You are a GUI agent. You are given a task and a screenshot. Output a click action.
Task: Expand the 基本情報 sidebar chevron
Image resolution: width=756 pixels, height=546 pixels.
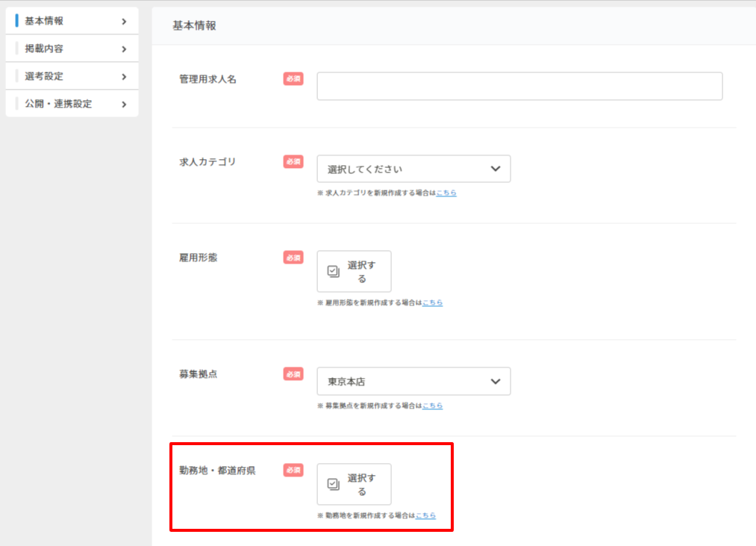pyautogui.click(x=124, y=22)
